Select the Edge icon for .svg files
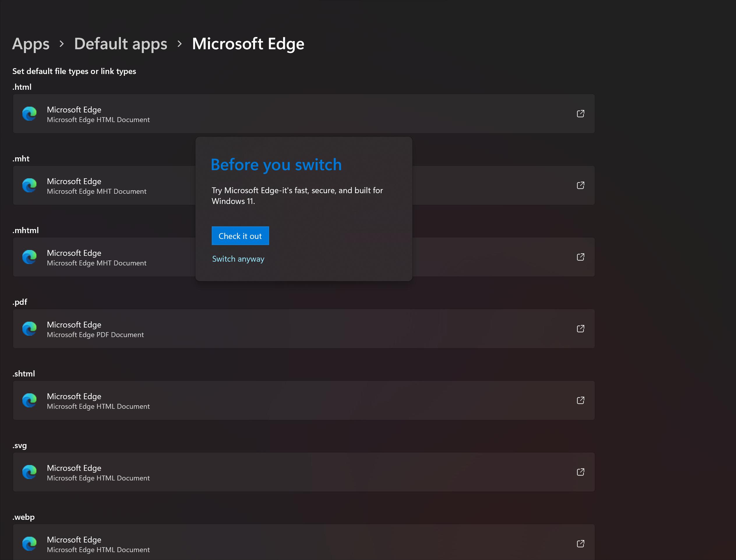This screenshot has width=736, height=560. pos(30,472)
